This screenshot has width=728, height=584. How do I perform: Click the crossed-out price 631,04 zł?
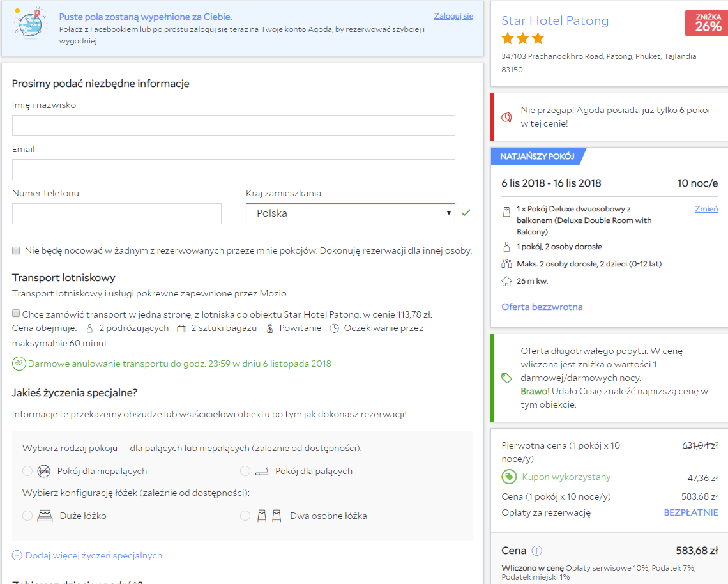tap(700, 445)
